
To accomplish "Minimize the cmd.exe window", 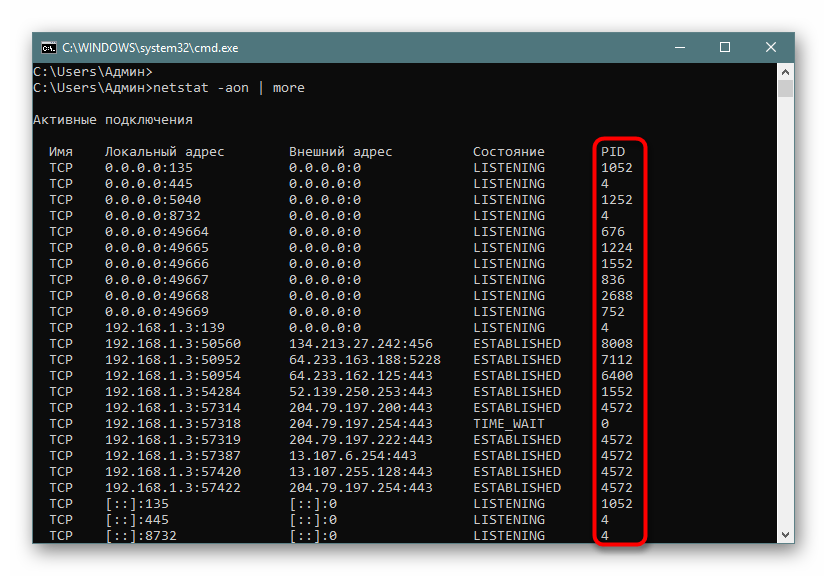I will pos(680,47).
